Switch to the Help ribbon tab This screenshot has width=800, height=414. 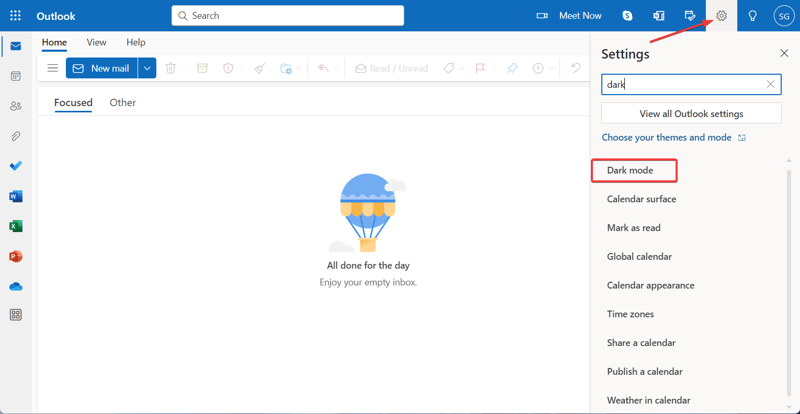(136, 43)
